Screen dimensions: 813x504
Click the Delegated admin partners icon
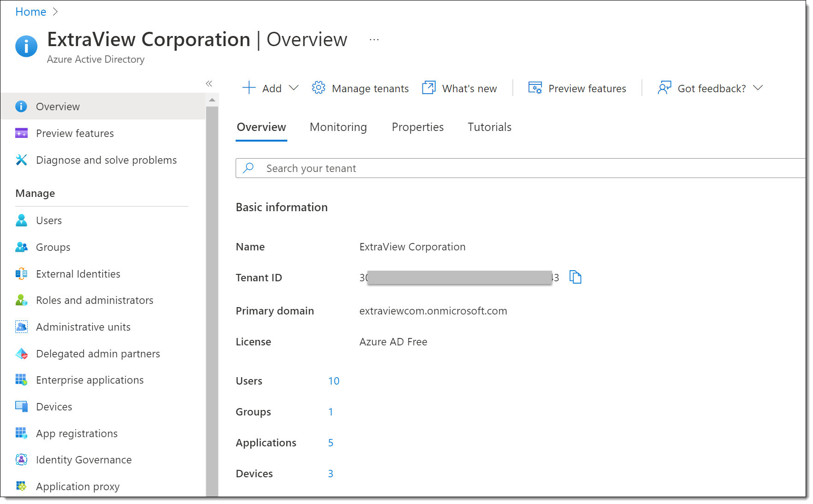(x=21, y=354)
